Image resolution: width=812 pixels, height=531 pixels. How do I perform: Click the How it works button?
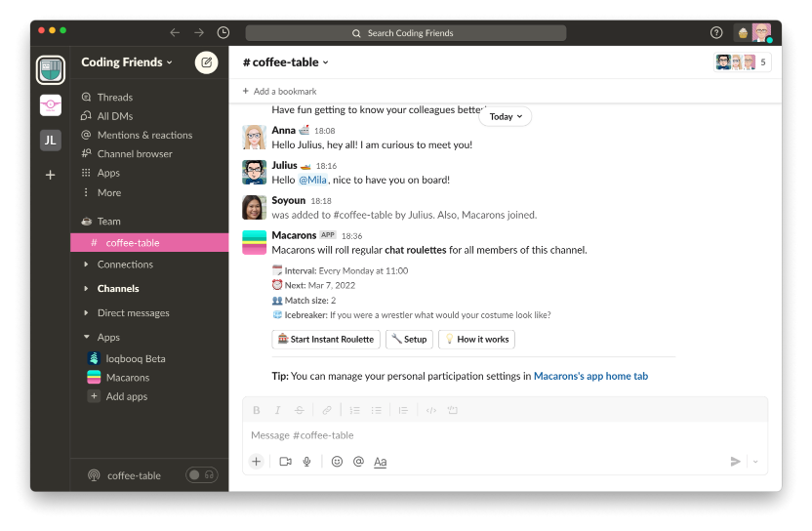[x=476, y=340]
